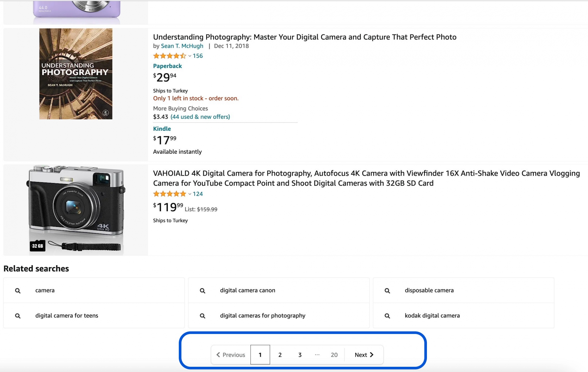Screen dimensions: 588x372
Task: Click the right arrow on the Next button
Action: tap(372, 355)
